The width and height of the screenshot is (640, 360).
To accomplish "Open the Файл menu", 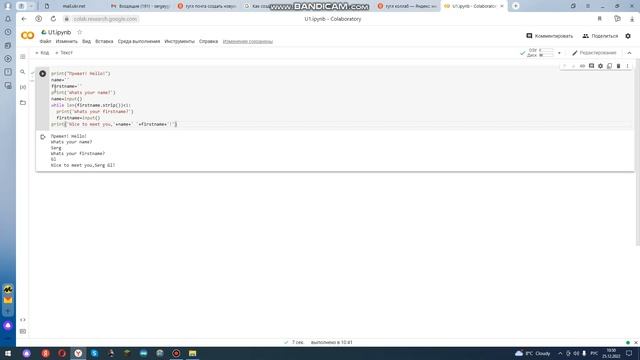I will (x=45, y=42).
